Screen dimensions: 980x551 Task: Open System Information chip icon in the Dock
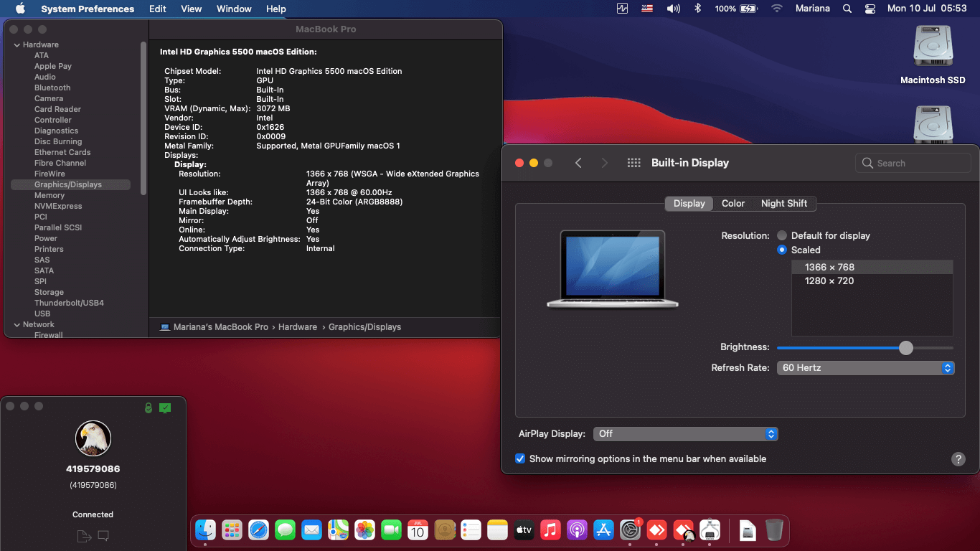[710, 530]
